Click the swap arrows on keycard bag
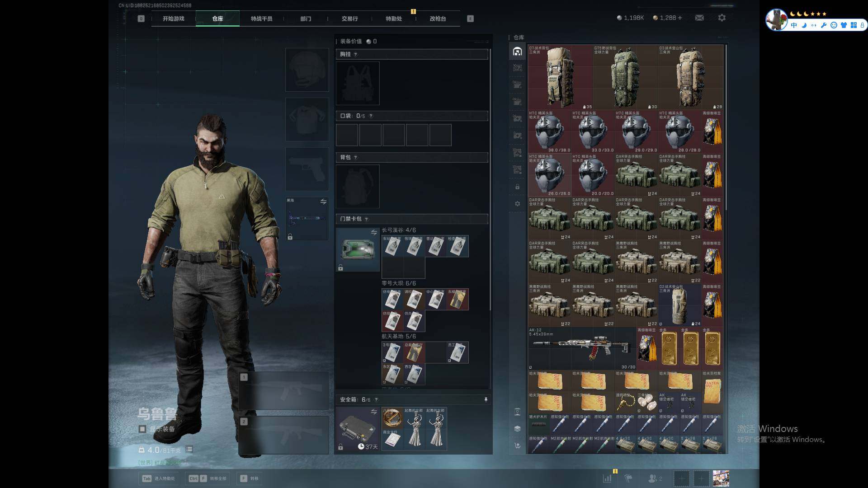The height and width of the screenshot is (488, 868). coord(374,232)
